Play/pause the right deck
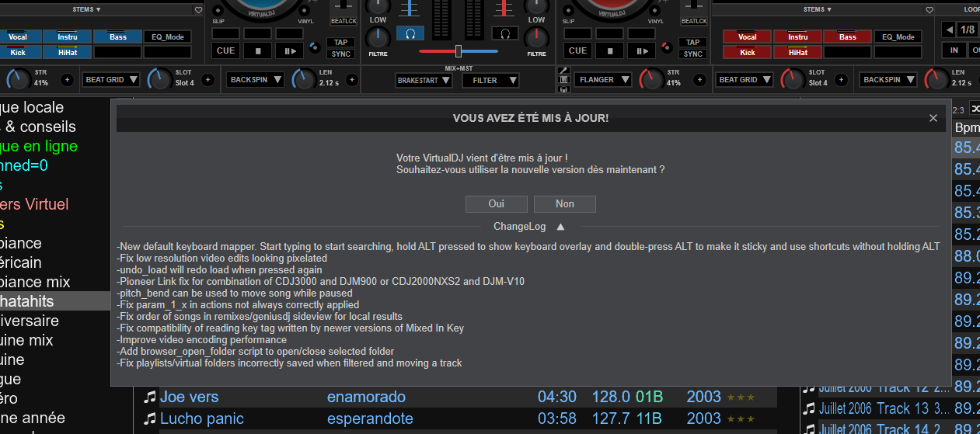This screenshot has width=980, height=434. (641, 50)
